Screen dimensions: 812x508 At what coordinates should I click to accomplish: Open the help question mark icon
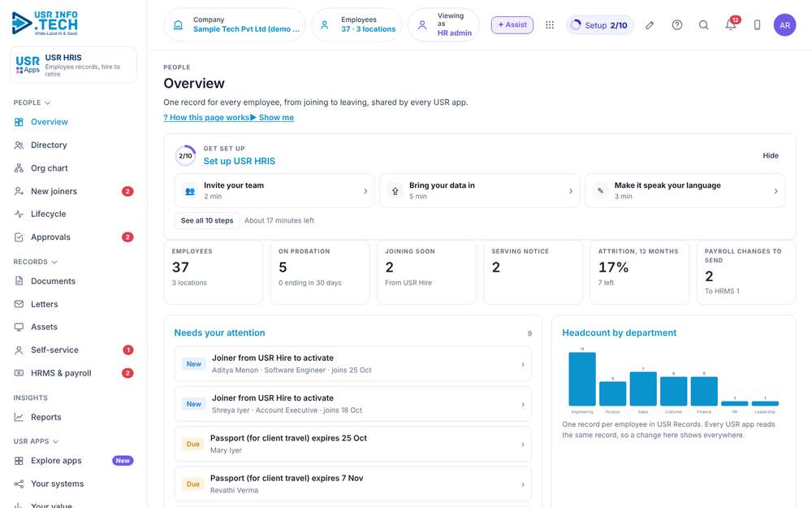(677, 25)
